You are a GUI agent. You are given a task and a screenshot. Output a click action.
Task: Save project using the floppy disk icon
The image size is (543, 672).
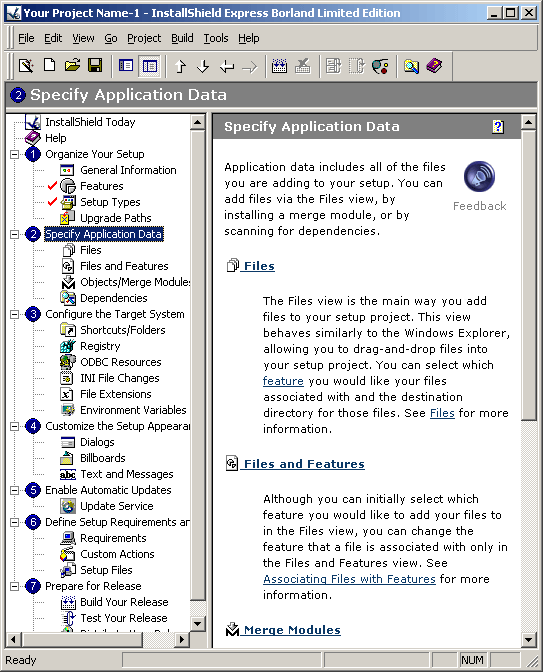tap(95, 66)
